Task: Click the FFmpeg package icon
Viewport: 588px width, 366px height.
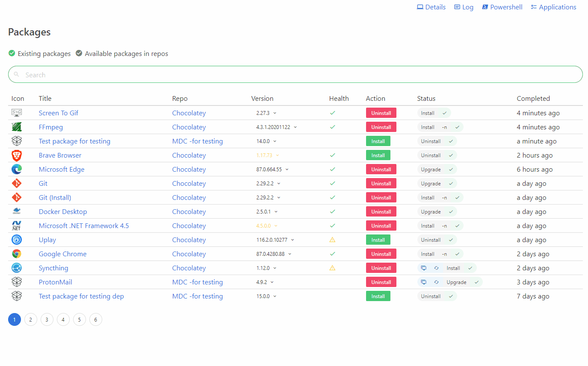Action: 17,127
